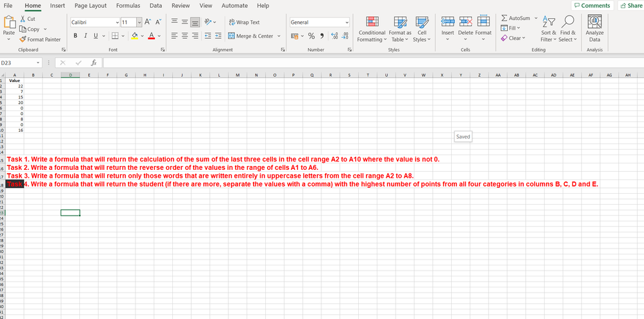Screen dimensions: 644x319
Task: Open Format as Table gallery
Action: point(400,30)
